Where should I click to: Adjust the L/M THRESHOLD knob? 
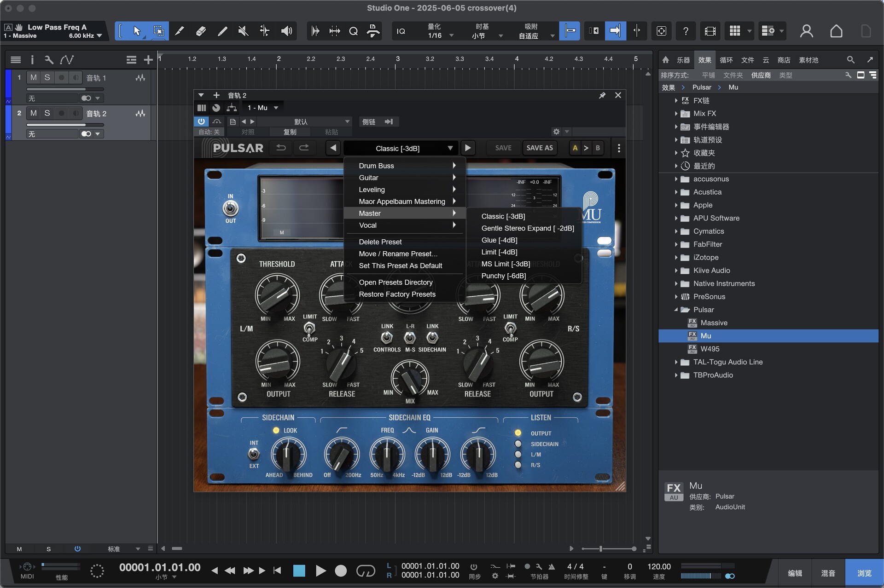click(x=277, y=295)
